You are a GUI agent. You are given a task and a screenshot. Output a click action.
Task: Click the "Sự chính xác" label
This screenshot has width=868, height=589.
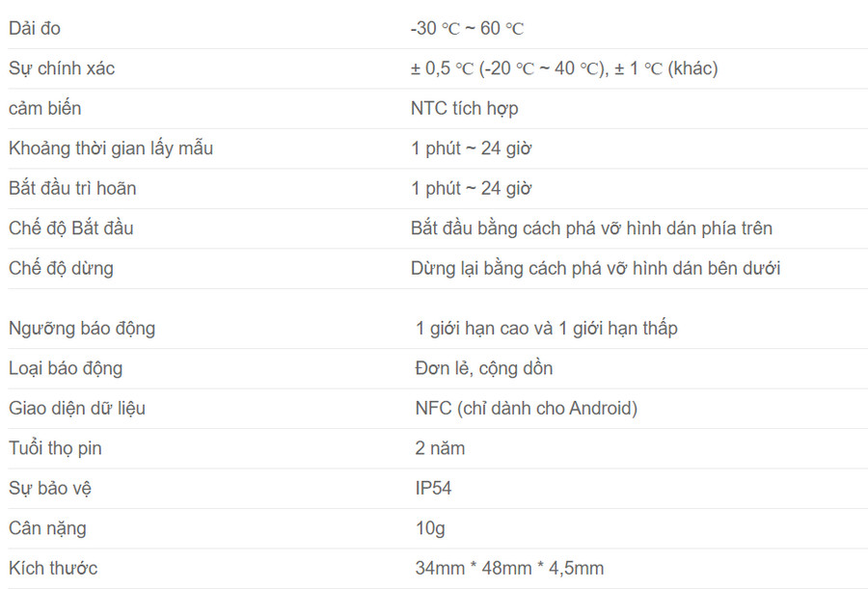[62, 68]
